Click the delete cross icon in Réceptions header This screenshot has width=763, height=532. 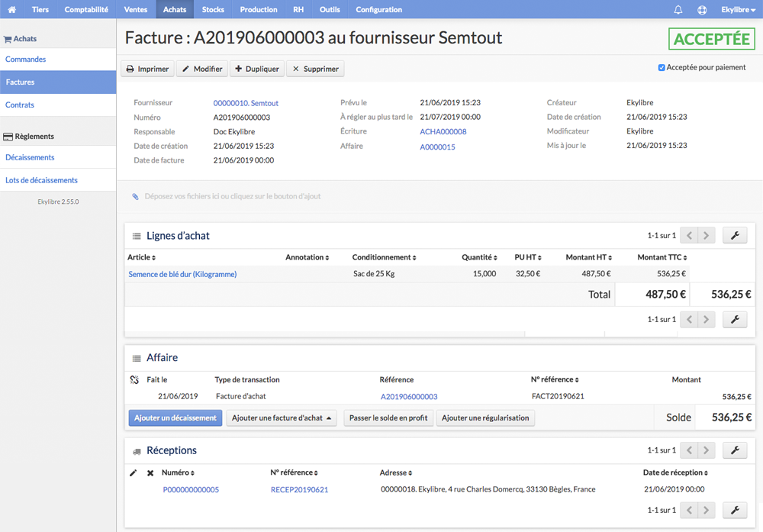click(x=150, y=473)
